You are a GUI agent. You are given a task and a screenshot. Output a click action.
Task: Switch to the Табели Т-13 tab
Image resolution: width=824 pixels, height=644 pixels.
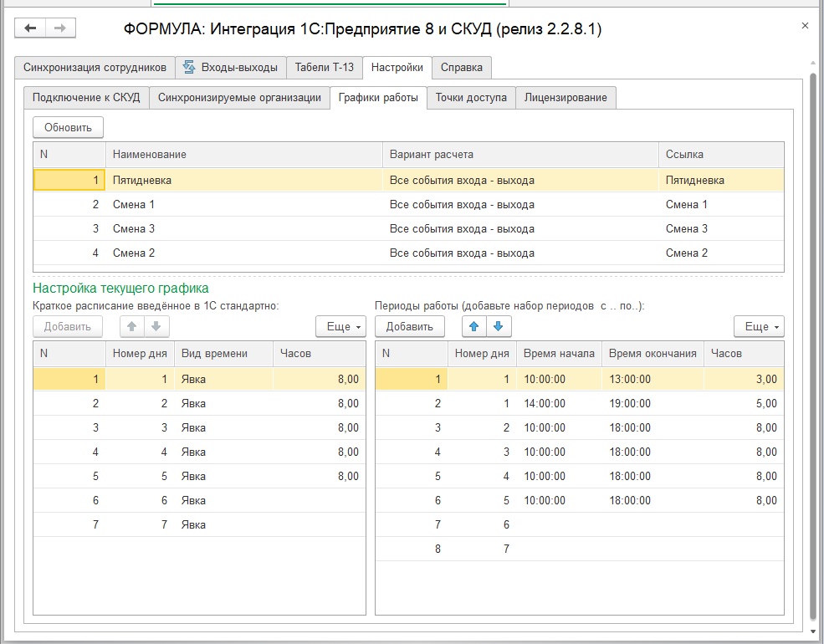pyautogui.click(x=325, y=68)
